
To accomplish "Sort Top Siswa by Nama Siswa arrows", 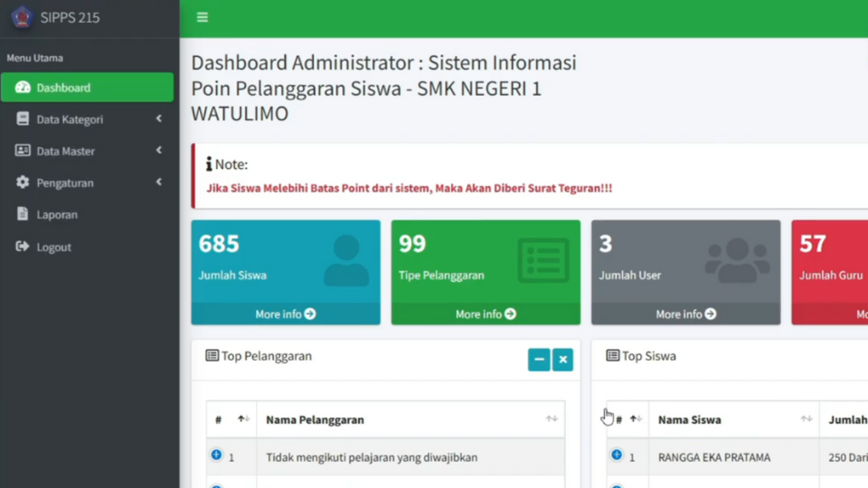I will tap(807, 419).
